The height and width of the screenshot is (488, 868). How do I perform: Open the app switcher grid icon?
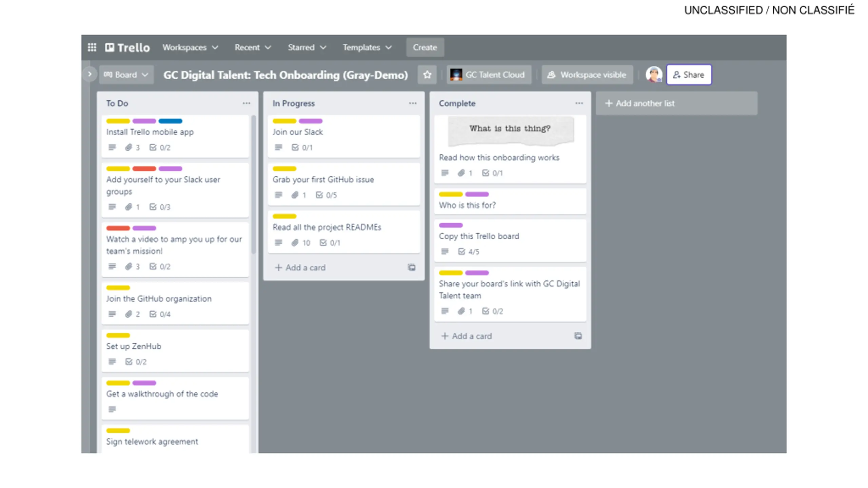92,47
